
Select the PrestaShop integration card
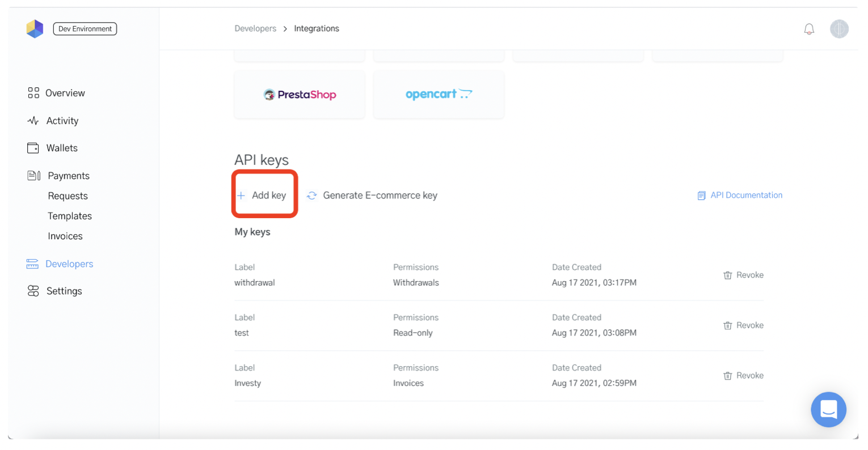tap(300, 95)
